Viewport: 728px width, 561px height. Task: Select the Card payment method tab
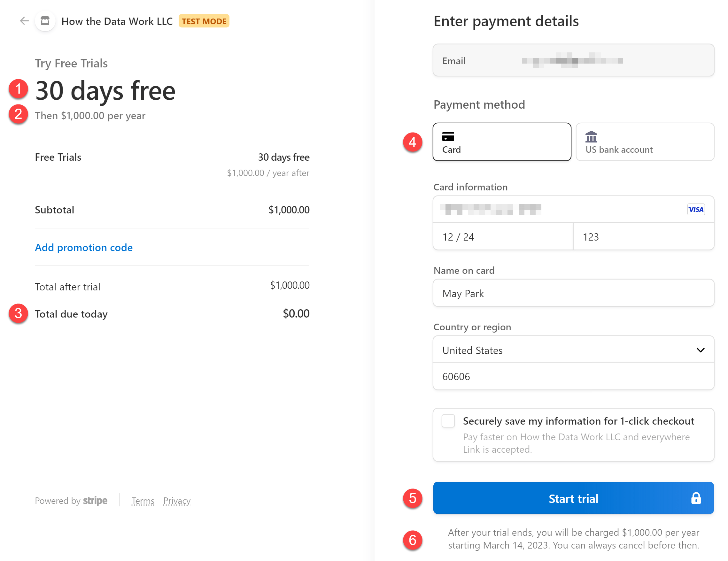(x=502, y=142)
